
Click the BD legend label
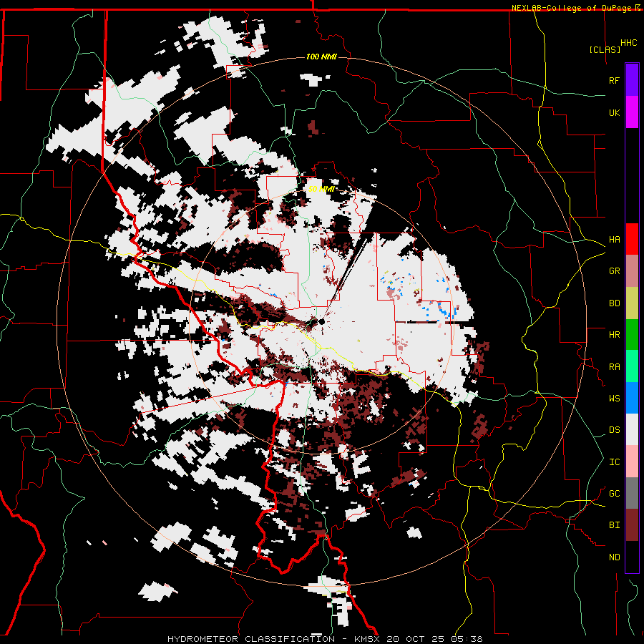pos(614,303)
